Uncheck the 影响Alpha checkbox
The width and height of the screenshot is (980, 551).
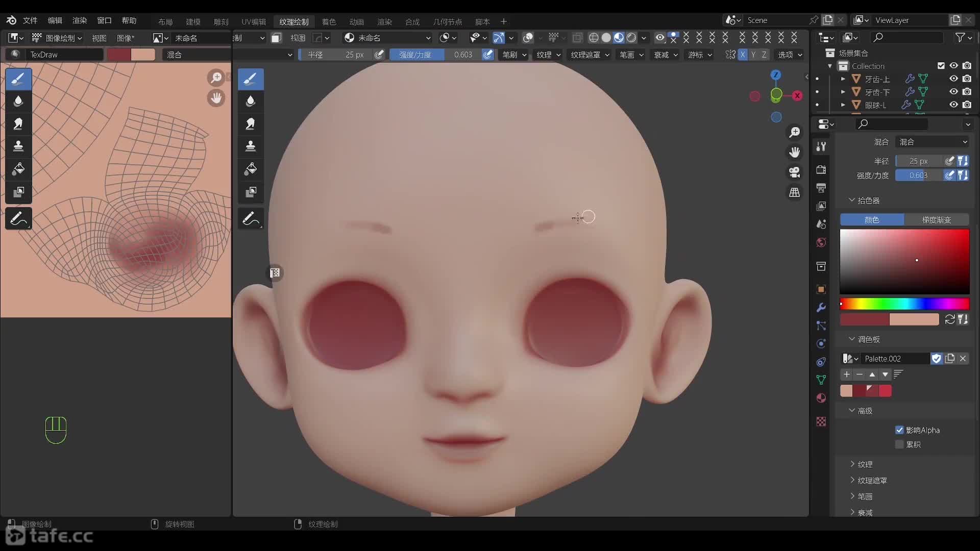899,430
